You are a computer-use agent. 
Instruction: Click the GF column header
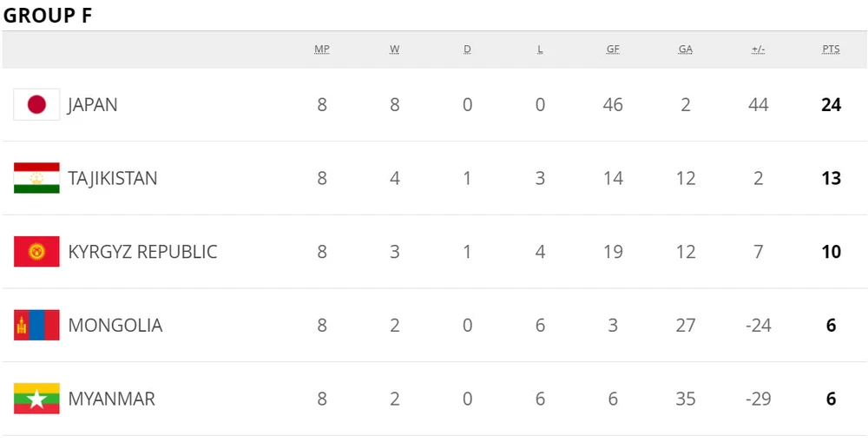[x=613, y=49]
